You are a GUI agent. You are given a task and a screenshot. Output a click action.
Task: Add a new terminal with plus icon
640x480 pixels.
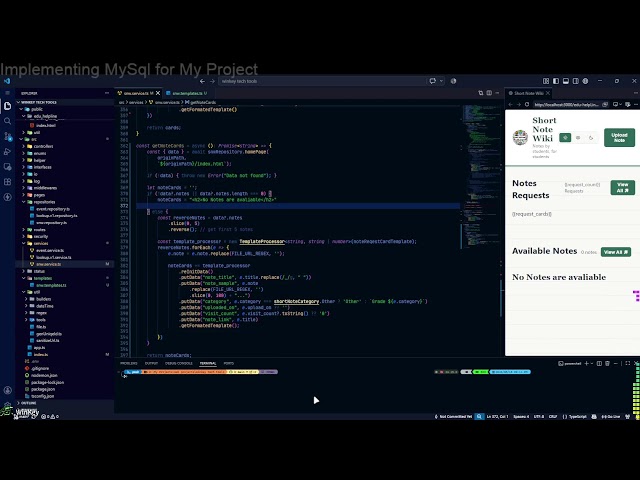(587, 363)
